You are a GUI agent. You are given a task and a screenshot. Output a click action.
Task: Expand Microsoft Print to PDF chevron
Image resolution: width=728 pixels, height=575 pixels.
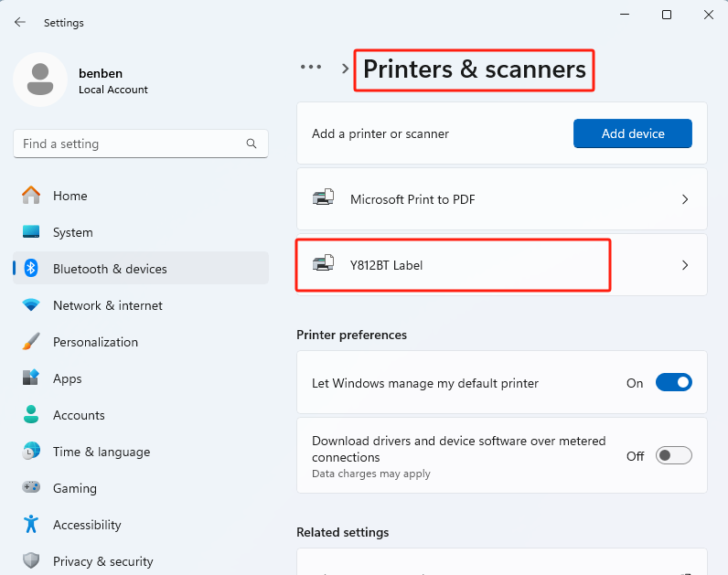point(685,199)
